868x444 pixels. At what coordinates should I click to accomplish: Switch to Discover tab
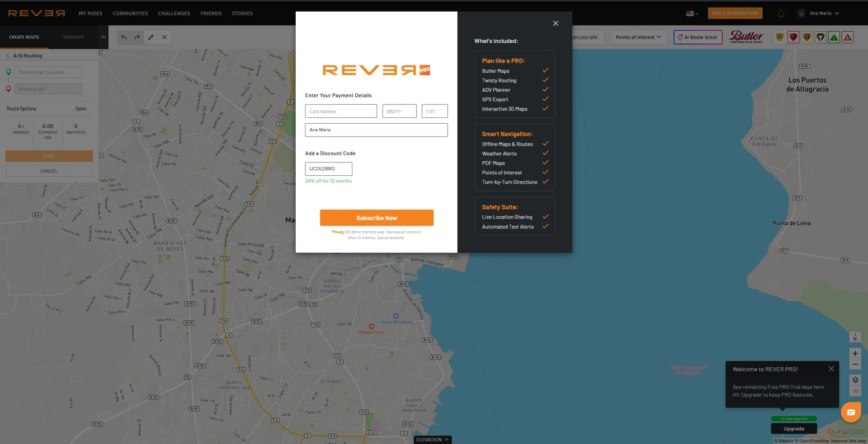tap(73, 37)
